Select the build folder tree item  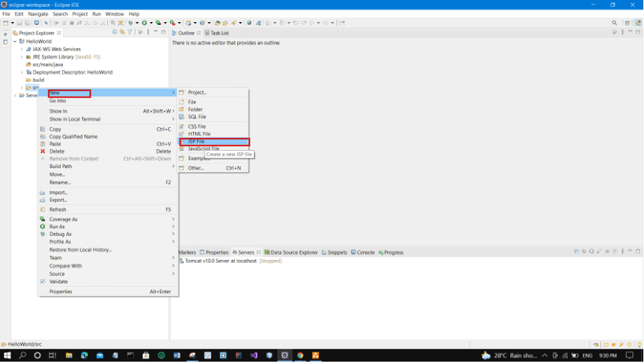coord(35,80)
